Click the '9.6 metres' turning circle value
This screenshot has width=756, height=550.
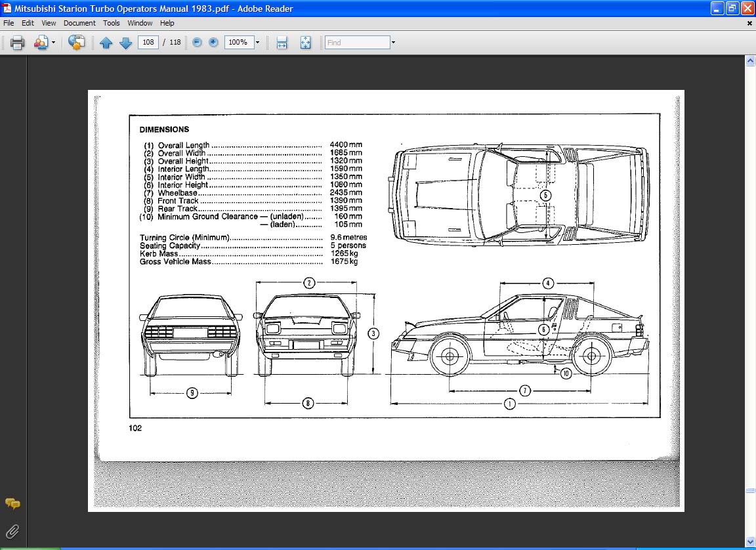pyautogui.click(x=348, y=237)
